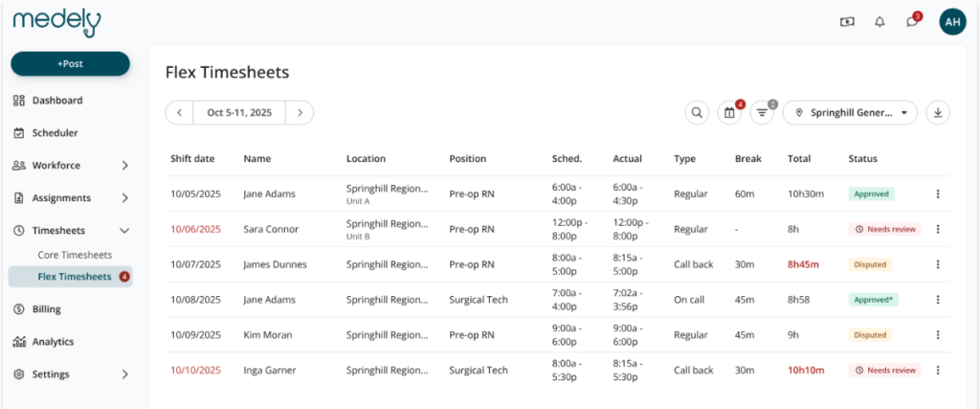
Task: Open the calendar icon with red 4 badge
Action: click(x=729, y=113)
